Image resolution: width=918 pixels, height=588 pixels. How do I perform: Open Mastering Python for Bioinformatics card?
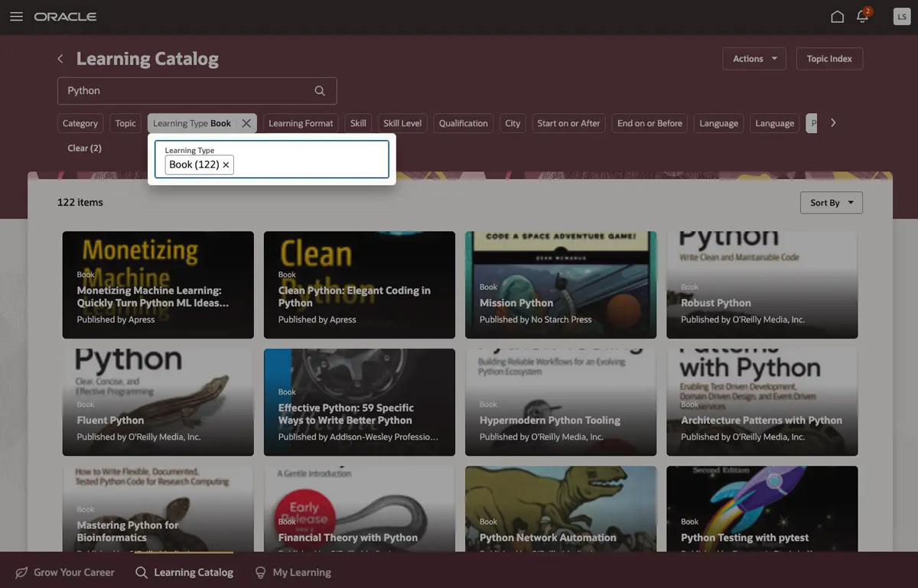coord(158,509)
